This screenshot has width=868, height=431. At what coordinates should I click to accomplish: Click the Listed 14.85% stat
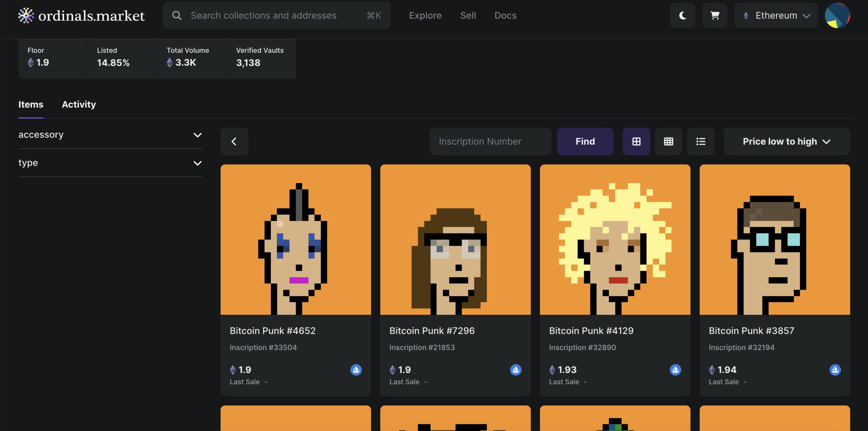[x=122, y=59]
